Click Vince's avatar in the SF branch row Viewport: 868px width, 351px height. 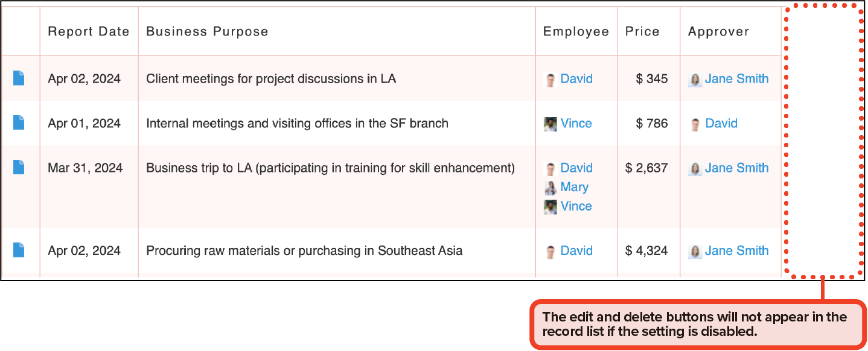pos(550,124)
